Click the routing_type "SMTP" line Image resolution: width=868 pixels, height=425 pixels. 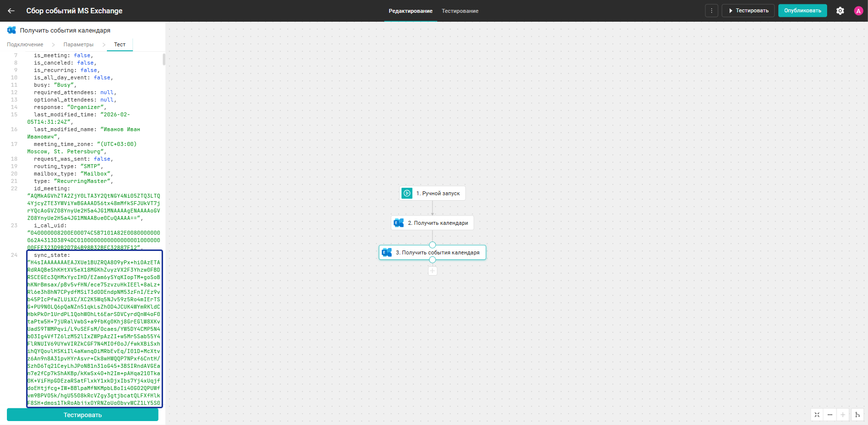click(68, 166)
